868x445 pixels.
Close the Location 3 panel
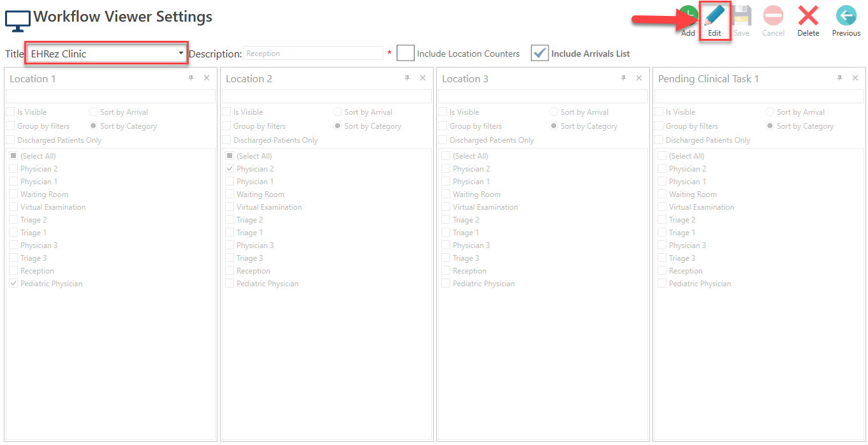click(x=639, y=78)
